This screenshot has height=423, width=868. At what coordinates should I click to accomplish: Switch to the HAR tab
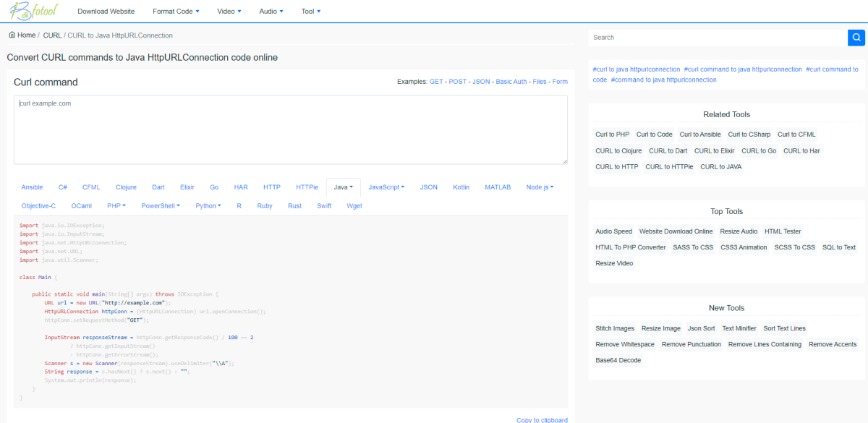(241, 187)
